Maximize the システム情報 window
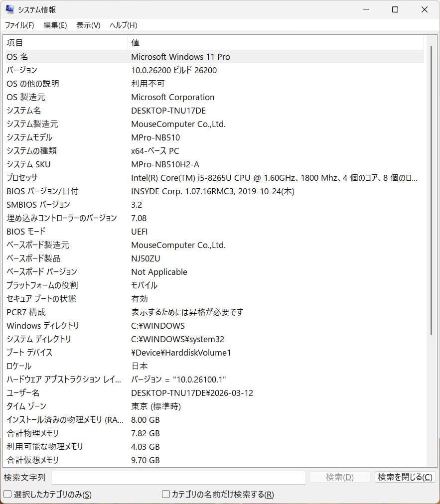The width and height of the screenshot is (440, 504). [395, 9]
